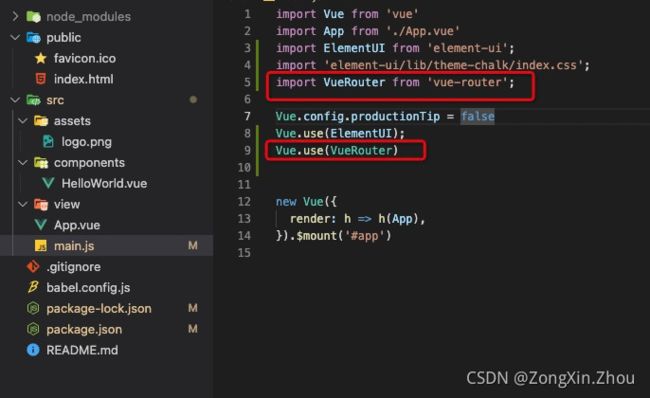Open App.vue file

77,225
